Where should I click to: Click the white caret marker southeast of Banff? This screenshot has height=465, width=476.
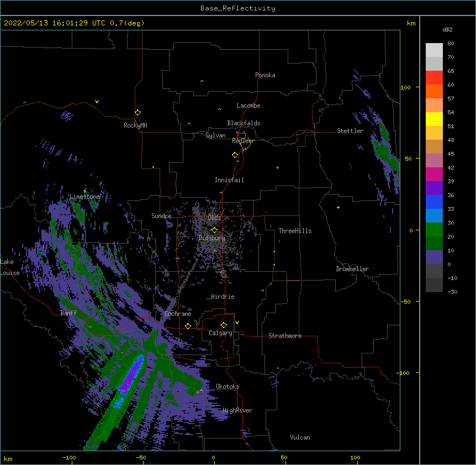click(x=90, y=326)
